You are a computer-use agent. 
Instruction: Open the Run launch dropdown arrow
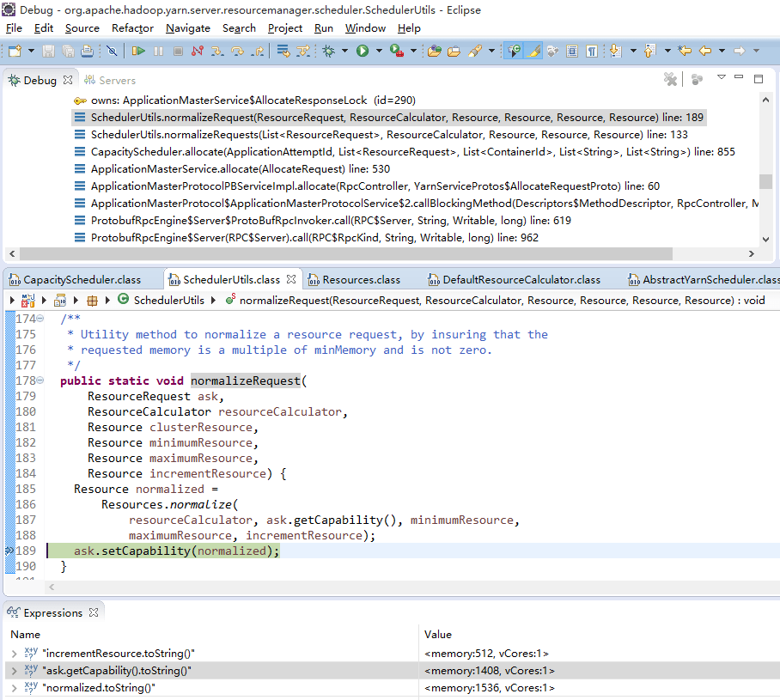379,51
